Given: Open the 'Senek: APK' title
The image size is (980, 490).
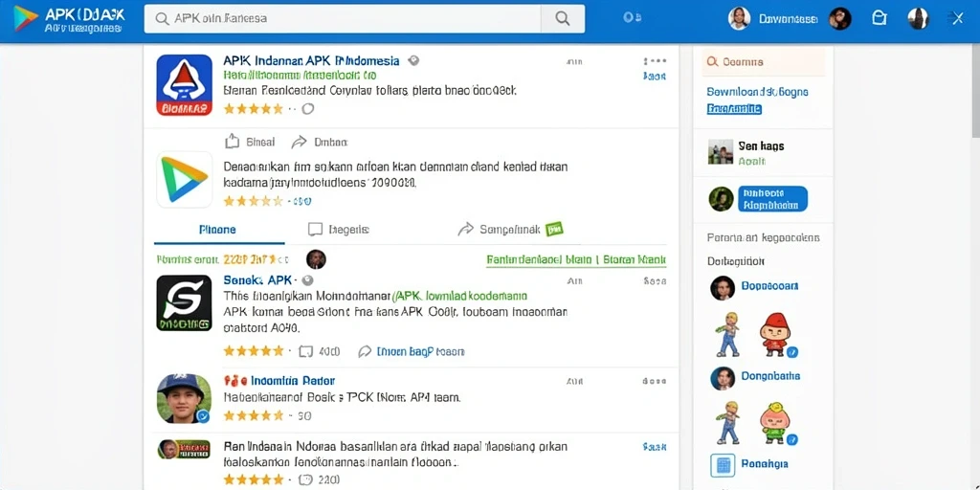Looking at the screenshot, I should point(257,280).
